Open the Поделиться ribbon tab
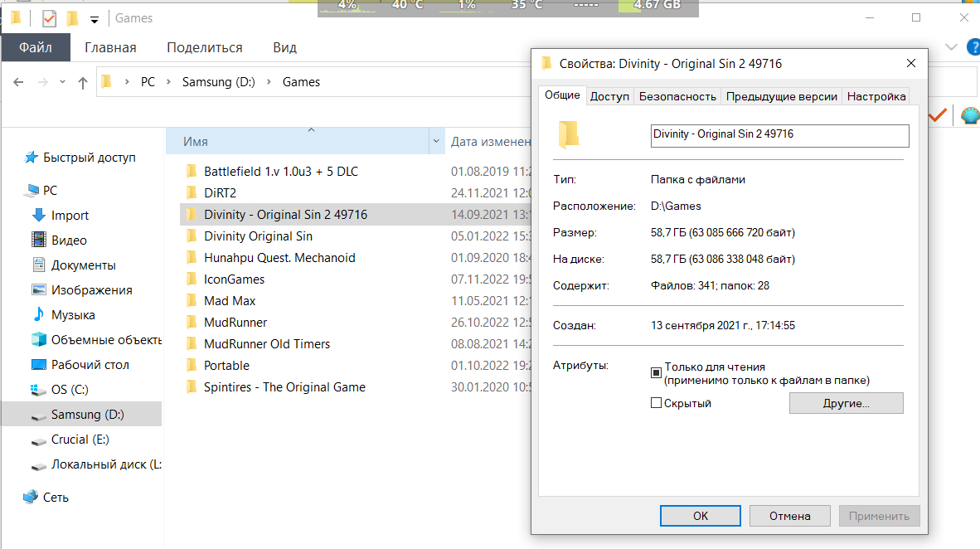 pyautogui.click(x=205, y=47)
